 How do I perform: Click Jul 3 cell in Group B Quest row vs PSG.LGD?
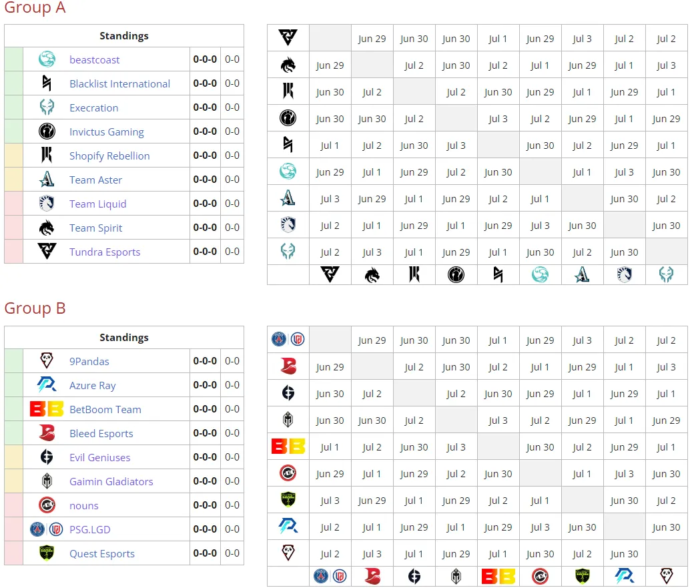(x=330, y=501)
